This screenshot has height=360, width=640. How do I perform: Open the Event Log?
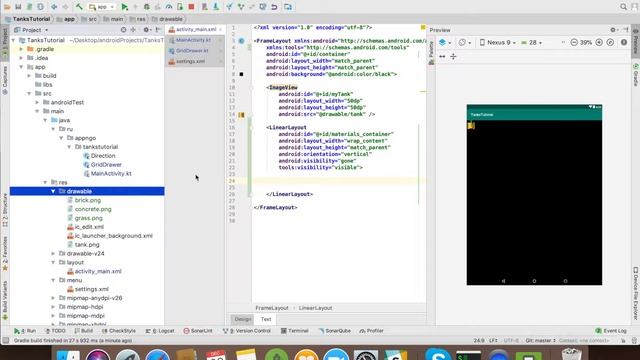click(611, 331)
